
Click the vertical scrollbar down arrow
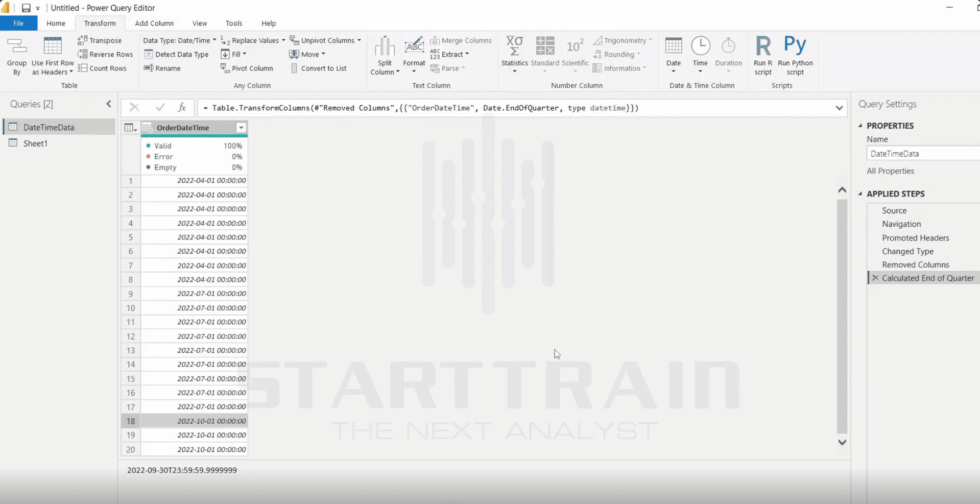[842, 442]
